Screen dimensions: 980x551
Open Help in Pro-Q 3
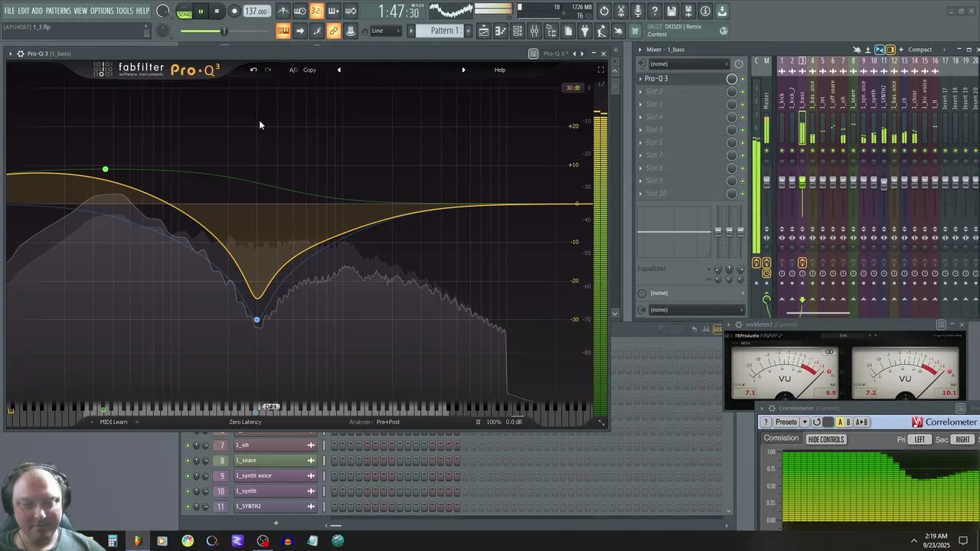point(499,70)
